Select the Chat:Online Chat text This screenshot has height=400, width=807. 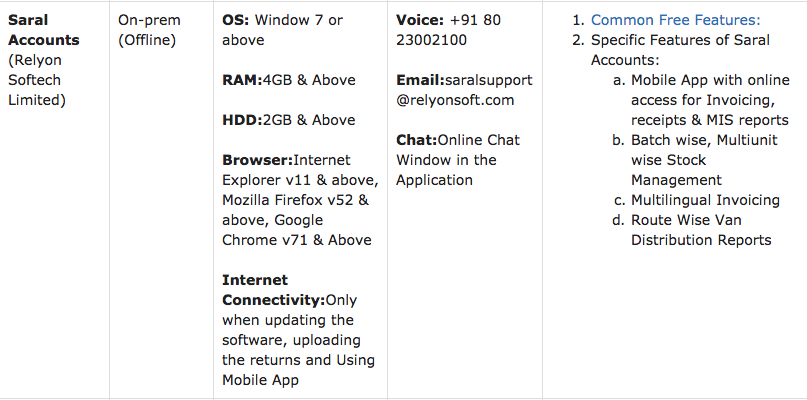tap(458, 140)
